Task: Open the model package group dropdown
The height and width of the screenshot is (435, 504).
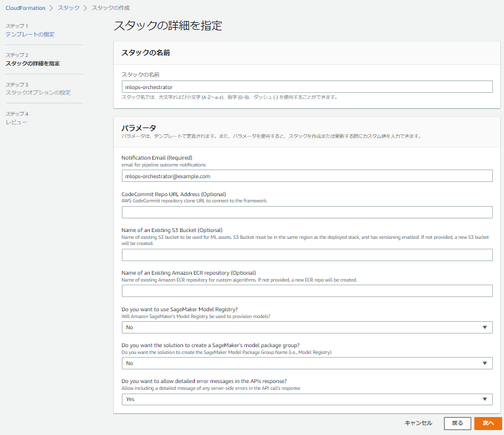Action: pos(307,363)
